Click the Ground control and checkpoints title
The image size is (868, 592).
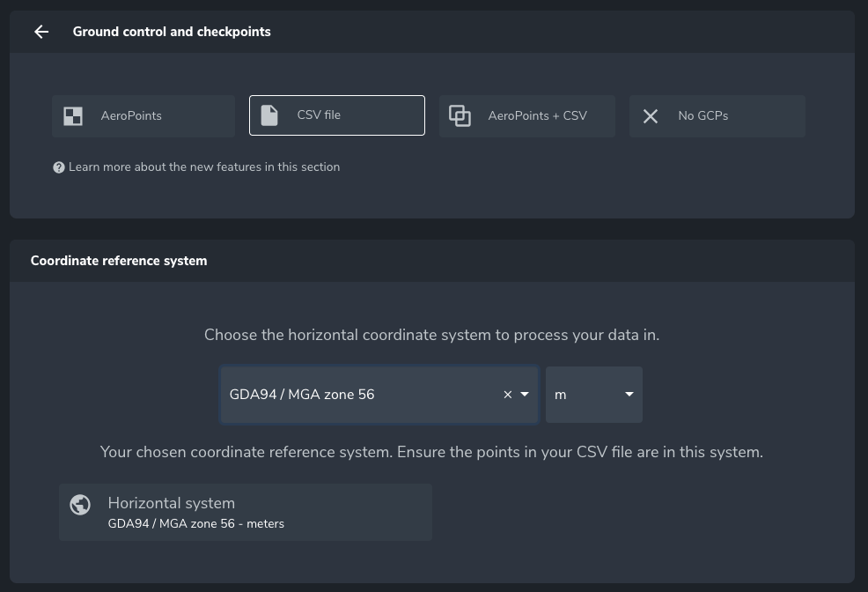[x=172, y=32]
